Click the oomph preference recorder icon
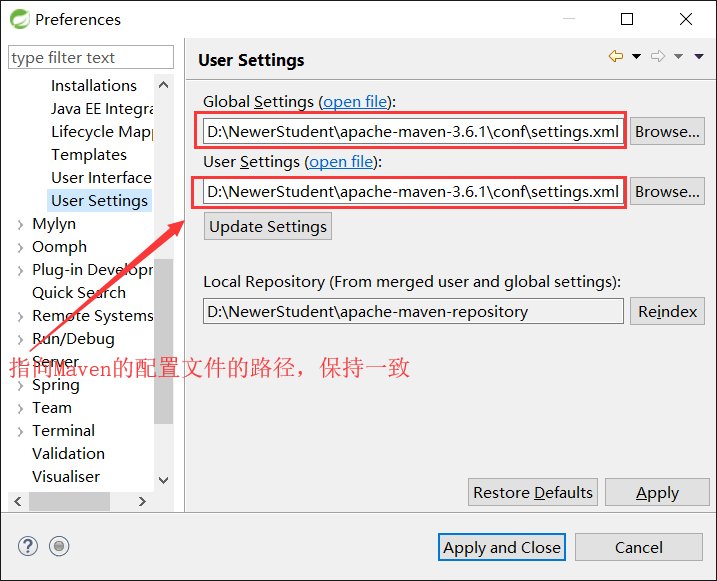This screenshot has width=717, height=581. pos(59,546)
